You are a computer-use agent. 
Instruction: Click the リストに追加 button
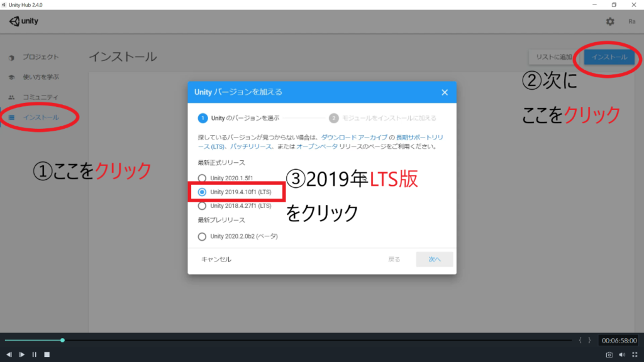pos(553,57)
